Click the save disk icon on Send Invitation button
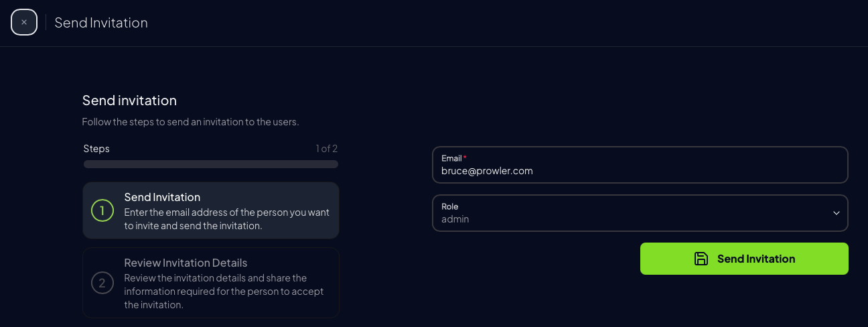868x327 pixels. click(701, 259)
